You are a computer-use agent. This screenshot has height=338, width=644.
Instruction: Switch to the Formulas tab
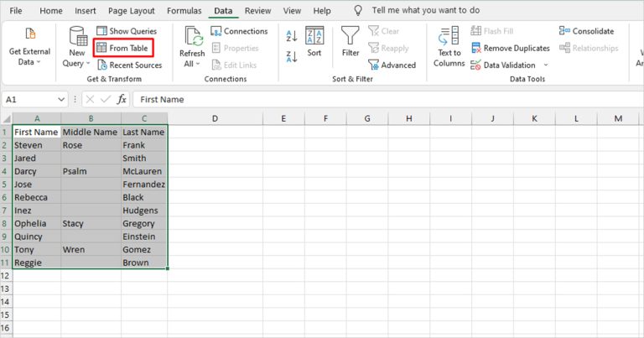(x=184, y=11)
